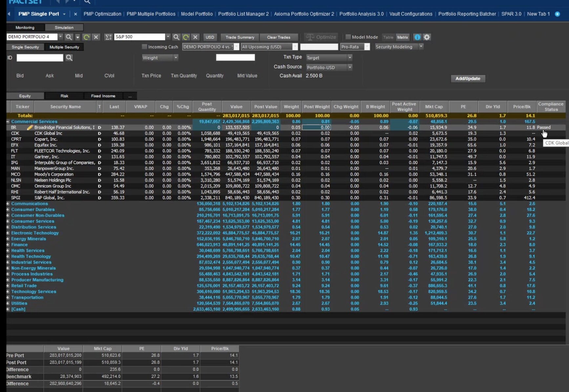Click the Passed compliance status for BR
The width and height of the screenshot is (569, 392).
544,127
